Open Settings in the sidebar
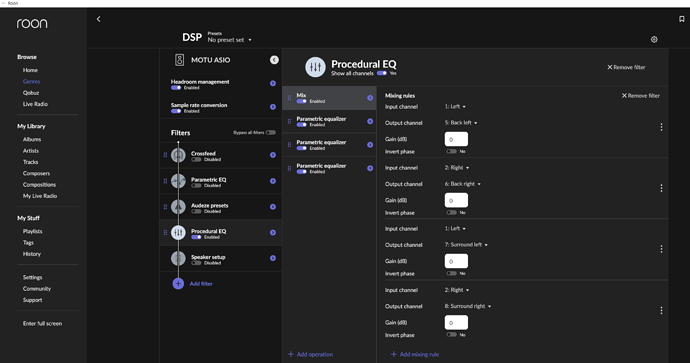 tap(33, 278)
